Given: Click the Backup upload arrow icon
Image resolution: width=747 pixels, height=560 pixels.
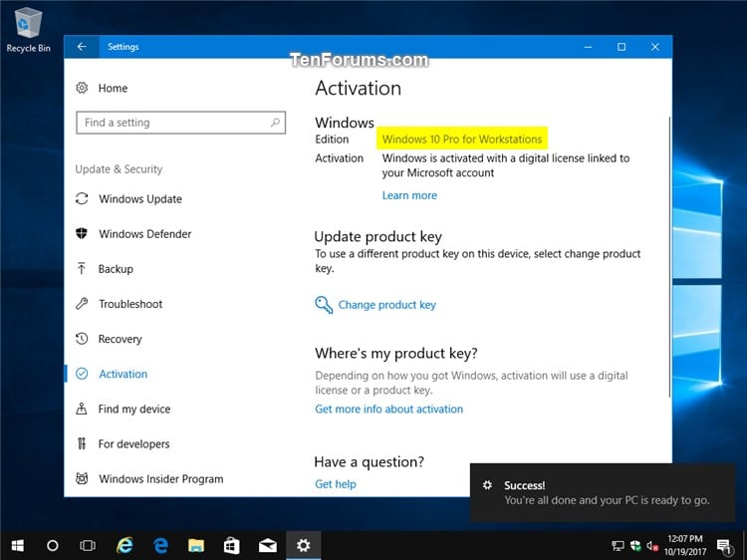Looking at the screenshot, I should tap(82, 269).
